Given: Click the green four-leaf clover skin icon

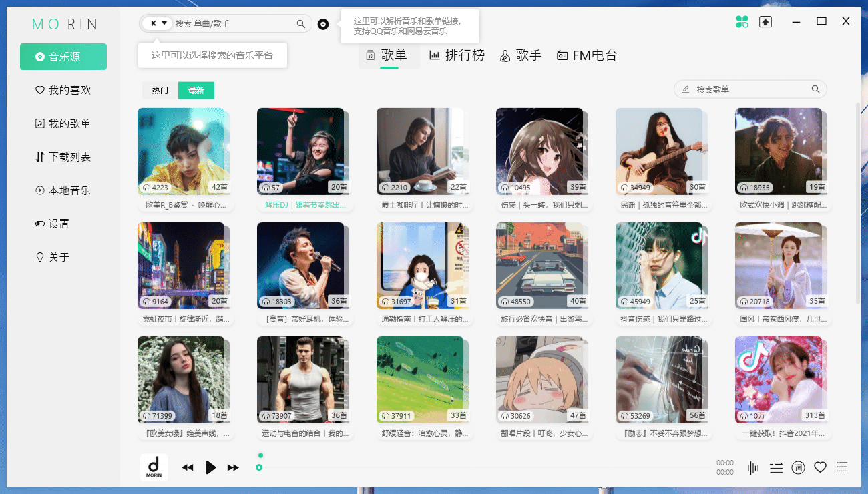Looking at the screenshot, I should pyautogui.click(x=742, y=22).
